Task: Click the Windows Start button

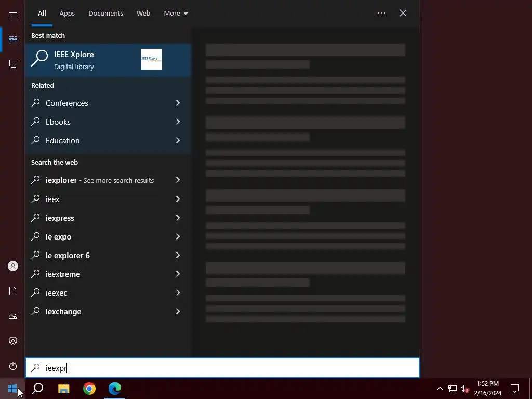Action: pyautogui.click(x=12, y=389)
